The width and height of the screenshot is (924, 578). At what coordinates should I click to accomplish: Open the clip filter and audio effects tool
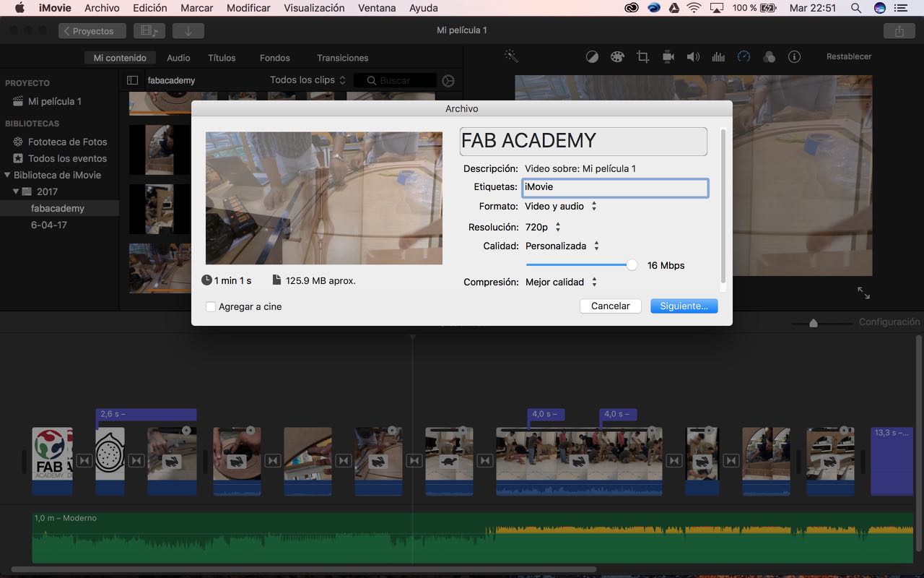point(769,56)
